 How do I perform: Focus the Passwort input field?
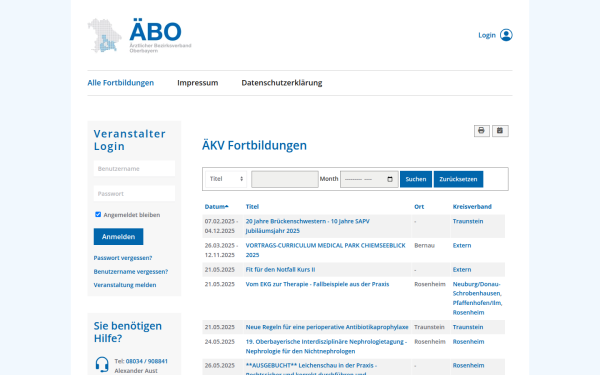pyautogui.click(x=134, y=193)
